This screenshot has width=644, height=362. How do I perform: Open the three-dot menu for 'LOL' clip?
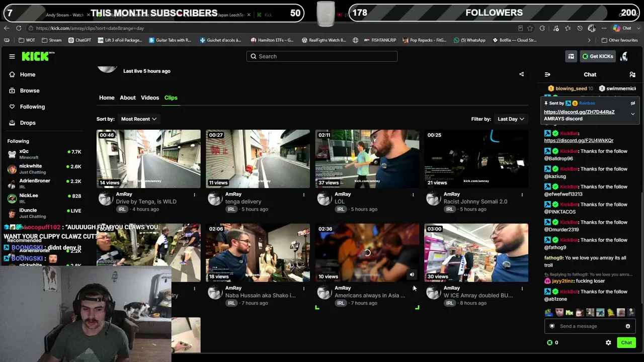413,195
